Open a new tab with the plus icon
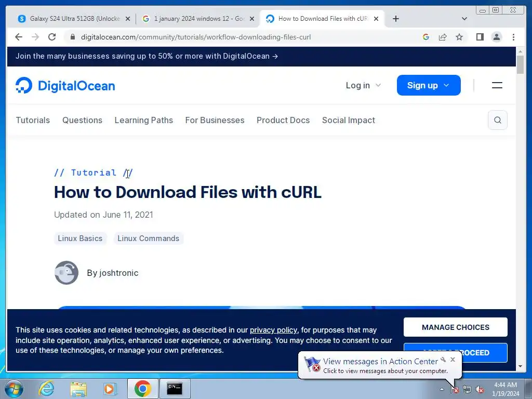The width and height of the screenshot is (532, 399). pyautogui.click(x=395, y=19)
